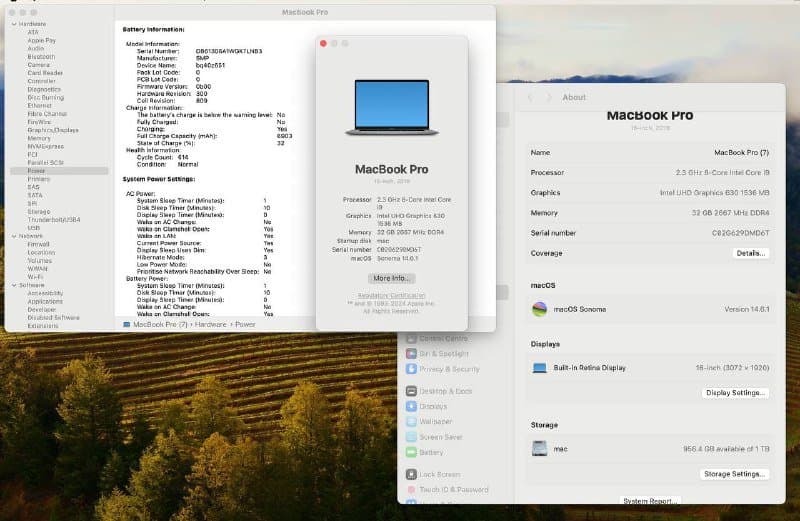Image resolution: width=800 pixels, height=521 pixels.
Task: Select Applications under Software
Action: click(x=45, y=302)
